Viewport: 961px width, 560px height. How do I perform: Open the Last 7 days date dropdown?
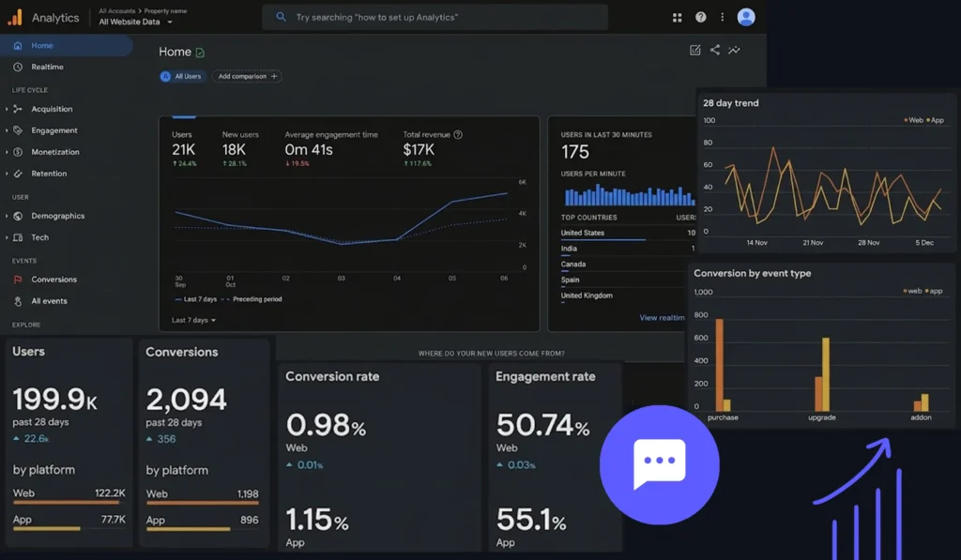coord(194,320)
